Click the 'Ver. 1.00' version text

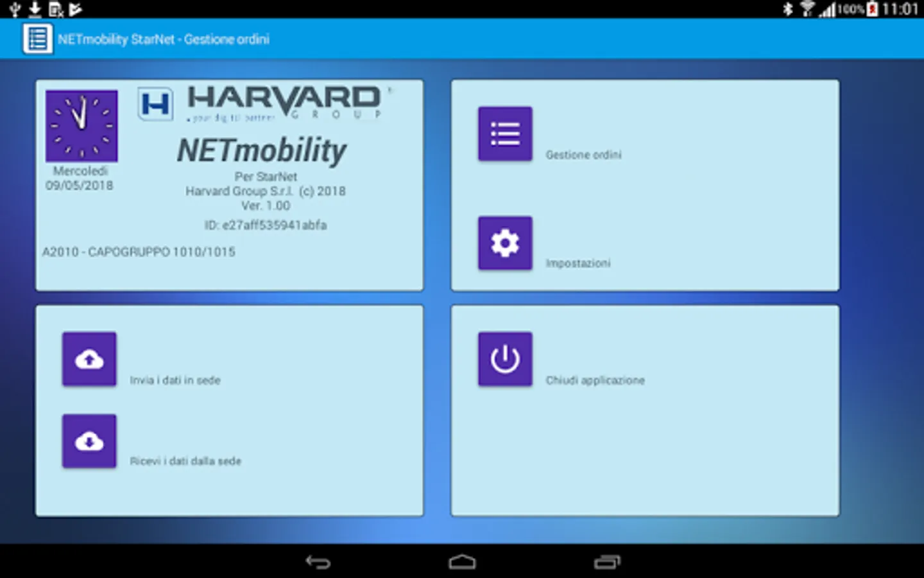[x=266, y=206]
